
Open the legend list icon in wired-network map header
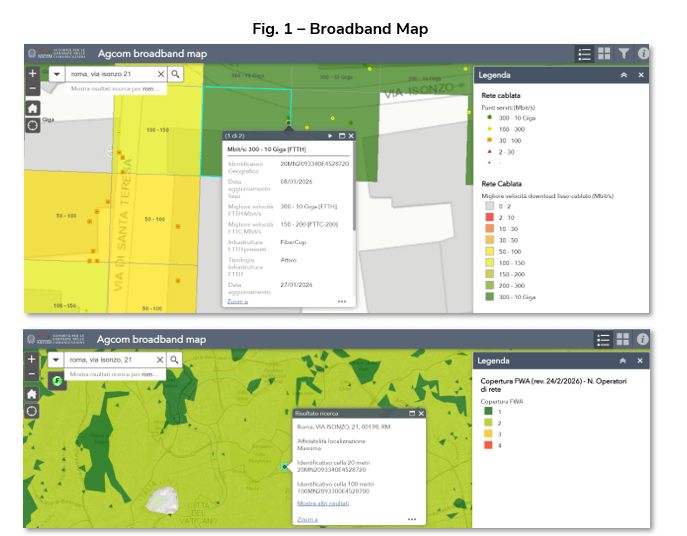point(584,54)
